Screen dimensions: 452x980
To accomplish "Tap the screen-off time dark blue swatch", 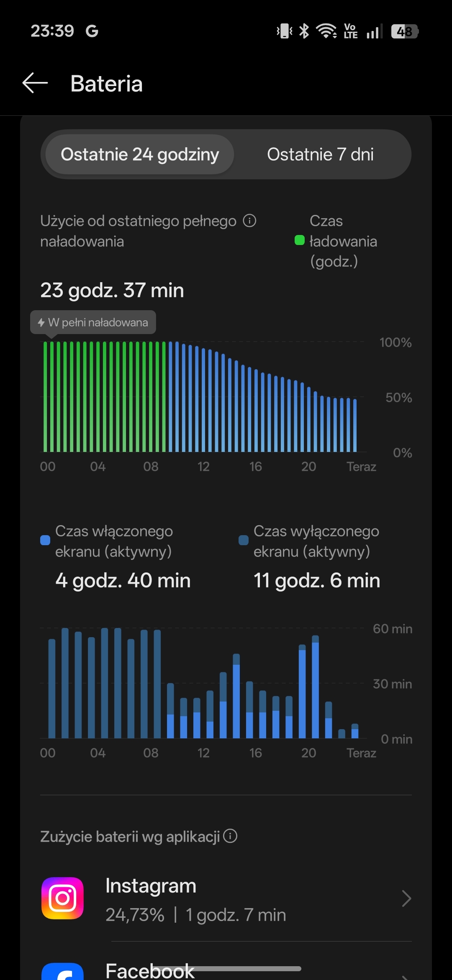I will point(244,540).
